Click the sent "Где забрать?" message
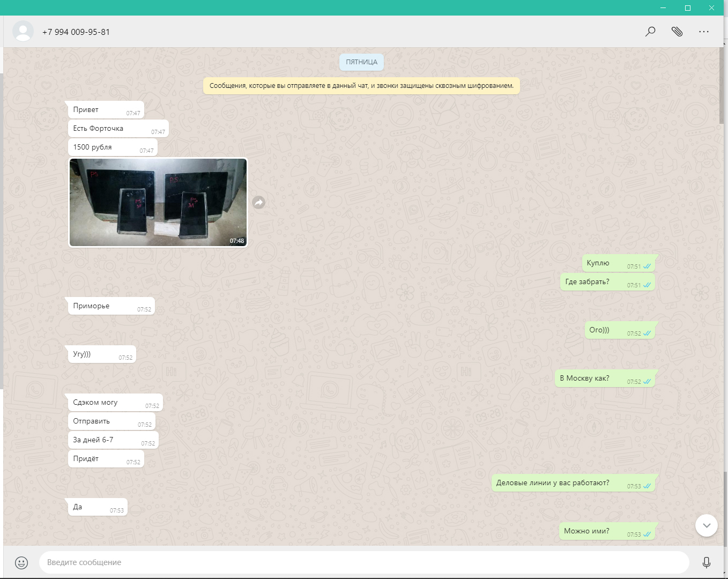 pos(607,282)
